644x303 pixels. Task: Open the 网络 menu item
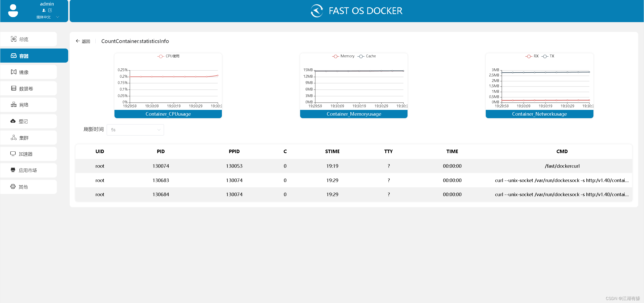coord(29,105)
